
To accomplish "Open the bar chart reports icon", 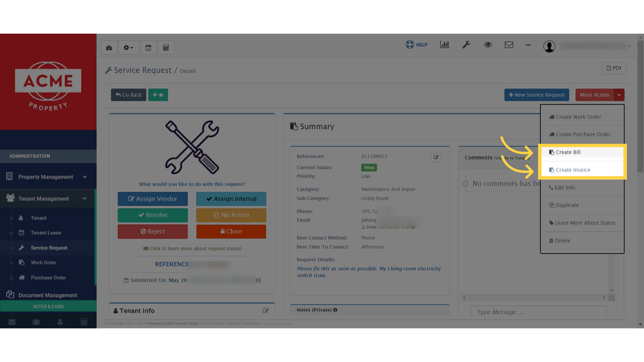I will 445,45.
